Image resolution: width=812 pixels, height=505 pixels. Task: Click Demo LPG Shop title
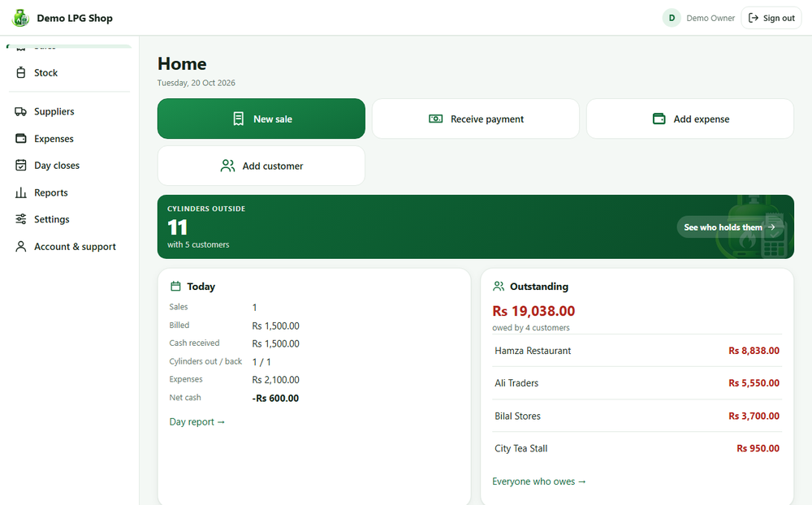pos(75,18)
